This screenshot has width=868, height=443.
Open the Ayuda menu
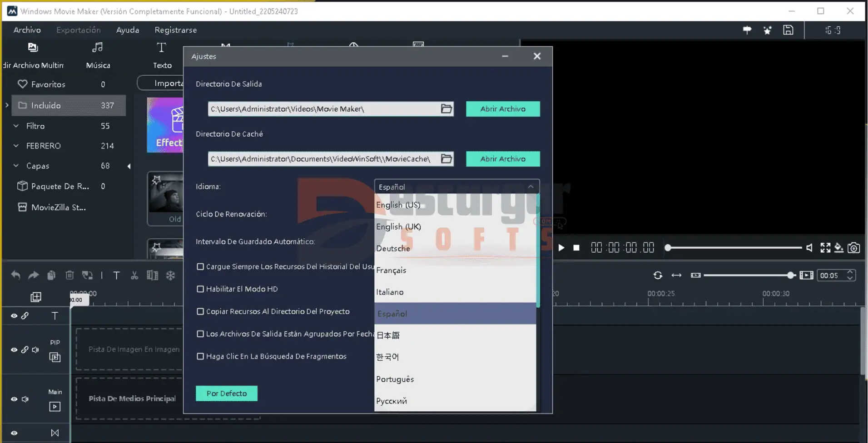coord(128,30)
